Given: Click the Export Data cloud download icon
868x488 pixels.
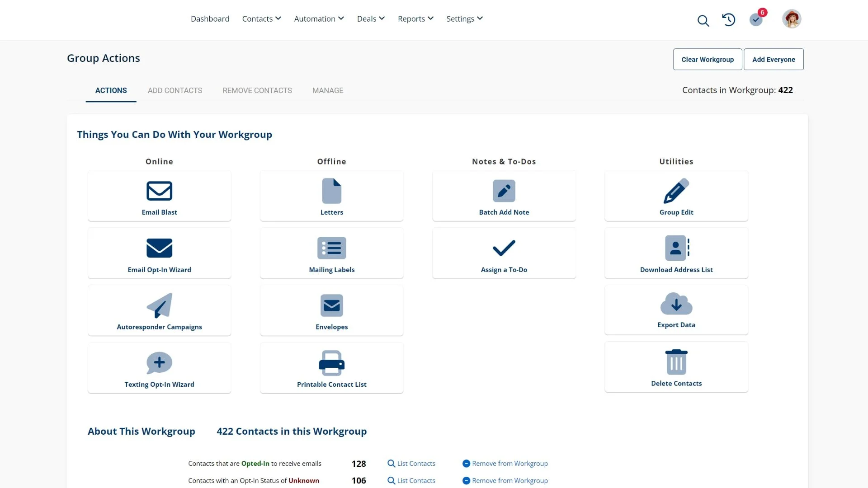Looking at the screenshot, I should (676, 304).
